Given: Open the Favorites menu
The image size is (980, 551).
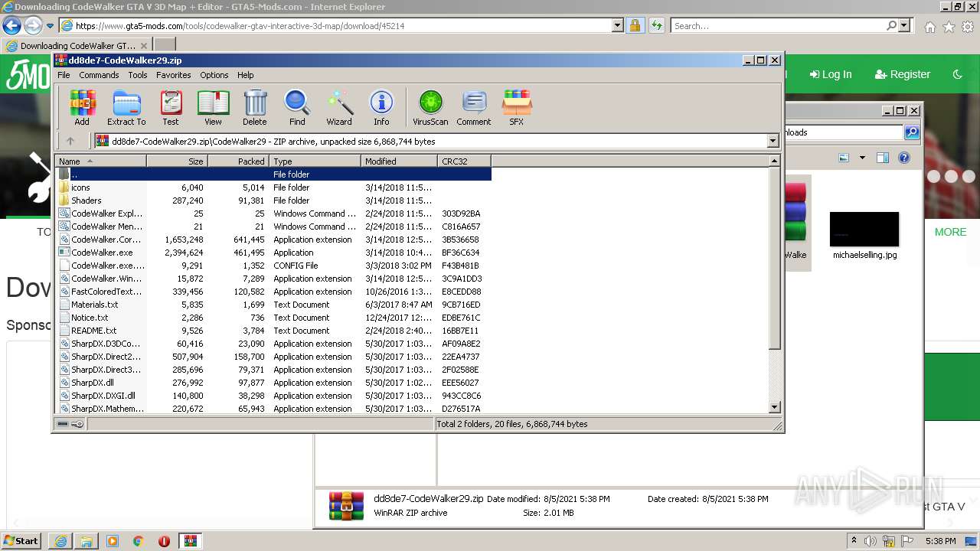Looking at the screenshot, I should 174,75.
